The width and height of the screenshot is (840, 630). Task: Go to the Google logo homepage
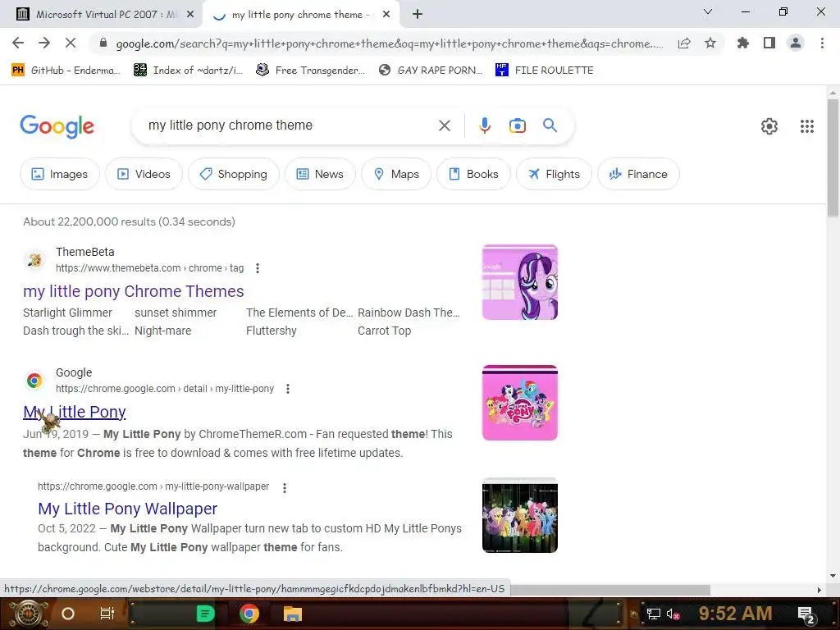57,126
